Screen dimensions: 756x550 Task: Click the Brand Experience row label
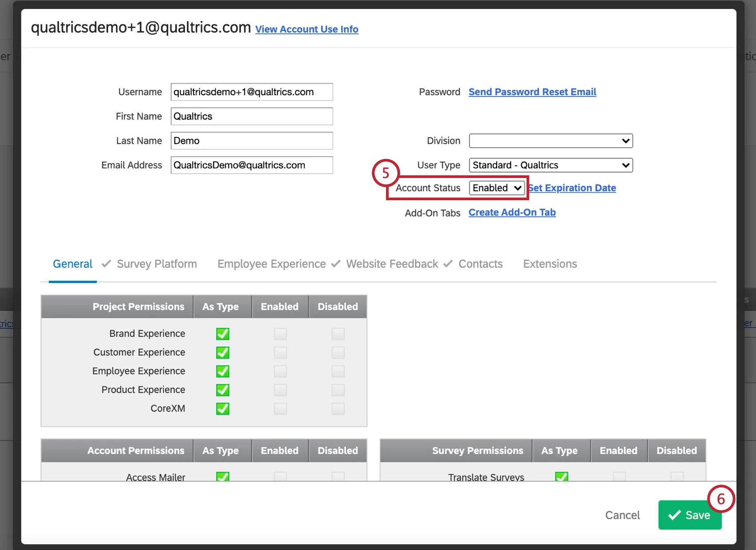pyautogui.click(x=147, y=334)
